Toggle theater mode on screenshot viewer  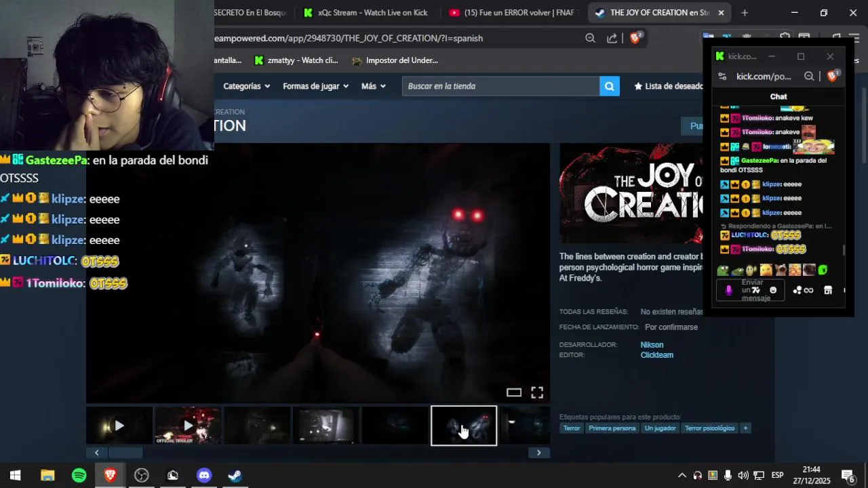(514, 392)
